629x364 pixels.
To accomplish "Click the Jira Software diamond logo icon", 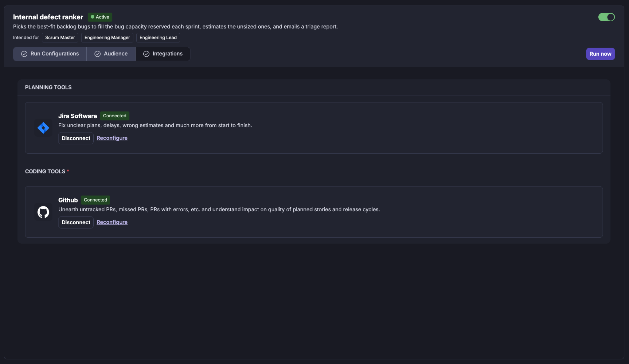I will pyautogui.click(x=43, y=128).
